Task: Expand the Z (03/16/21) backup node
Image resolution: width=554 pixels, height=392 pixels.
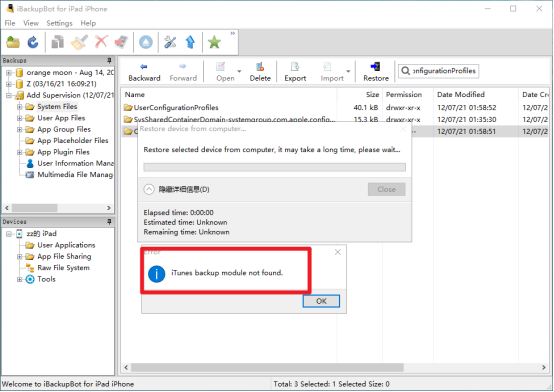Action: (x=9, y=84)
